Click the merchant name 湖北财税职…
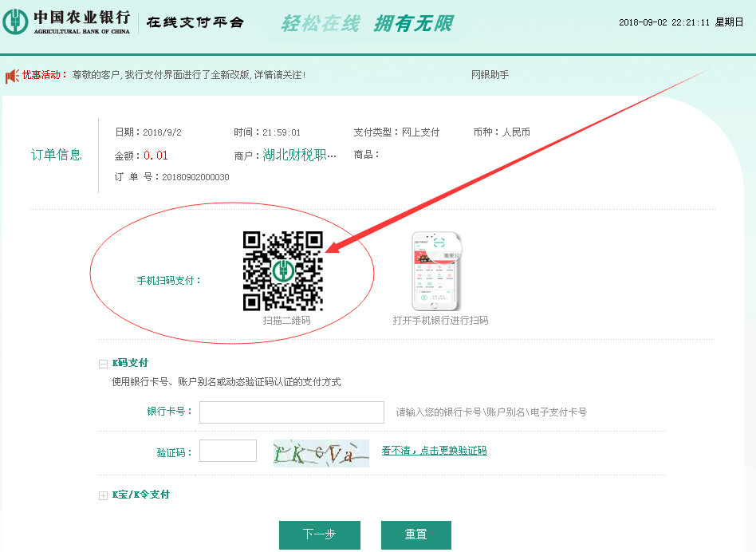The height and width of the screenshot is (552, 756). click(x=299, y=155)
